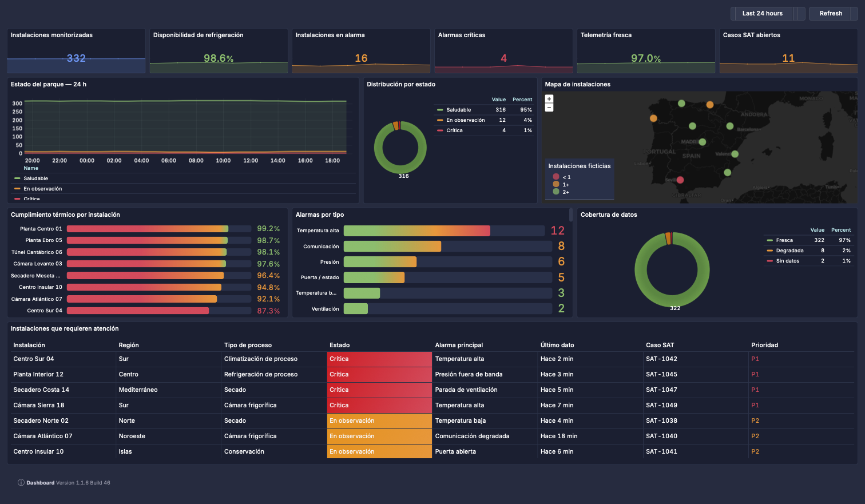The image size is (865, 504).
Task: Sort the table by Prioridad column
Action: tap(764, 345)
